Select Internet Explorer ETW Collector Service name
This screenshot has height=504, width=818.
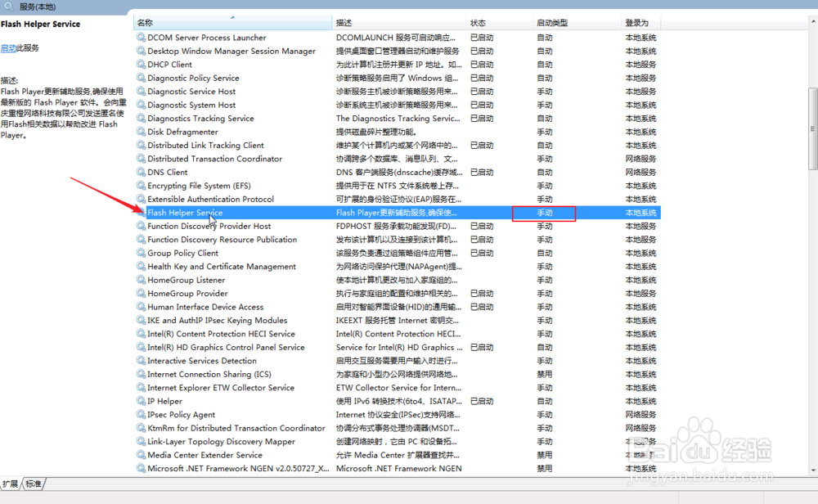(221, 388)
